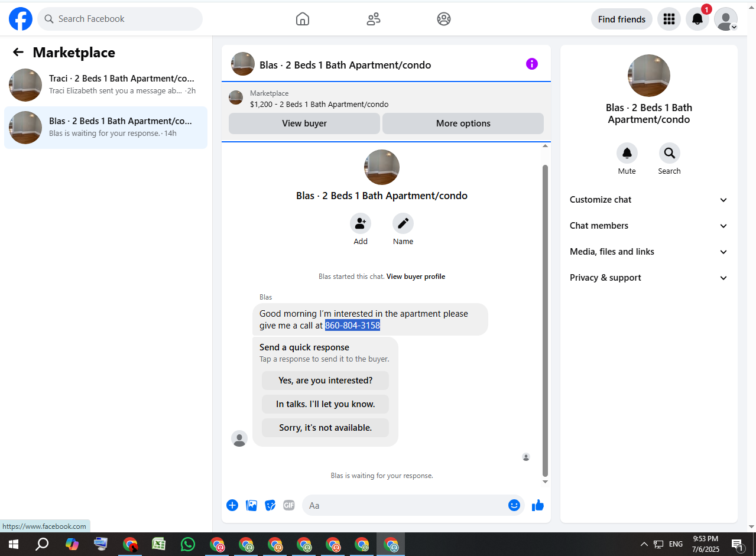
Task: Go back with the Marketplace arrow
Action: pos(18,52)
